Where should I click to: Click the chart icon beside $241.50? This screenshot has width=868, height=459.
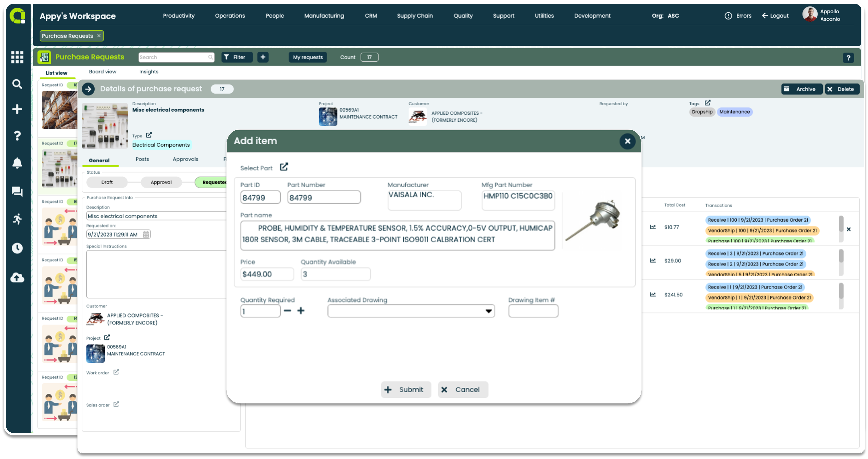(653, 294)
